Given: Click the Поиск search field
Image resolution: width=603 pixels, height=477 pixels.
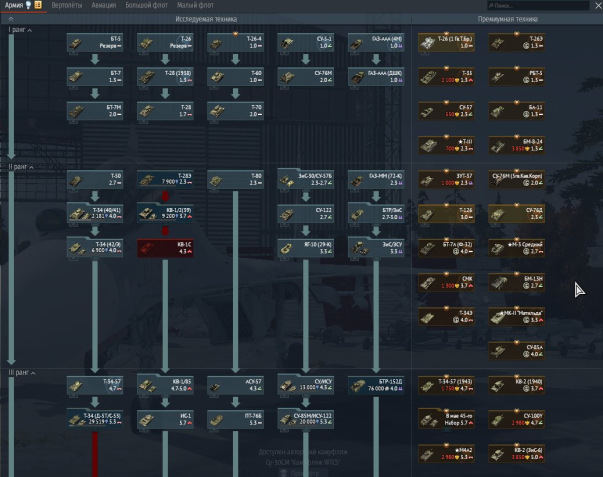Looking at the screenshot, I should click(560, 5).
